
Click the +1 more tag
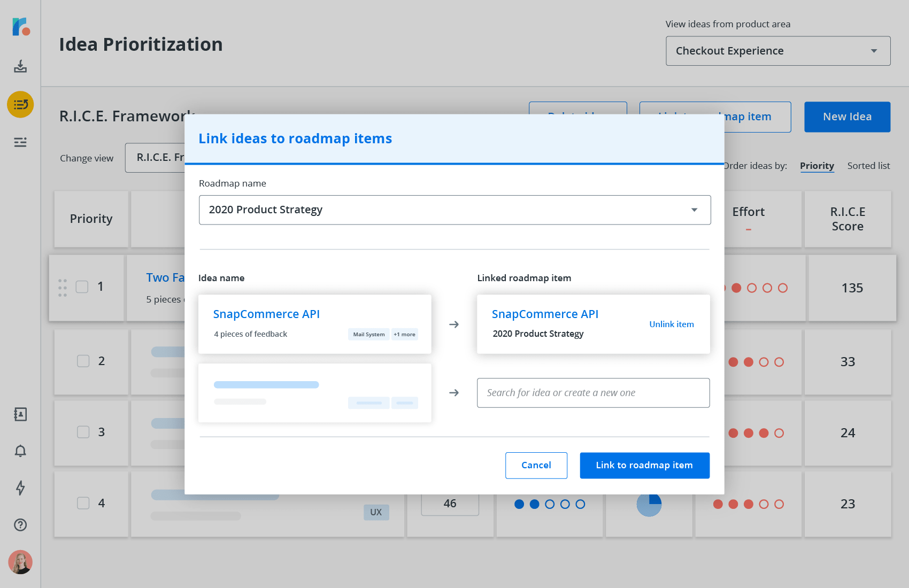[405, 335]
